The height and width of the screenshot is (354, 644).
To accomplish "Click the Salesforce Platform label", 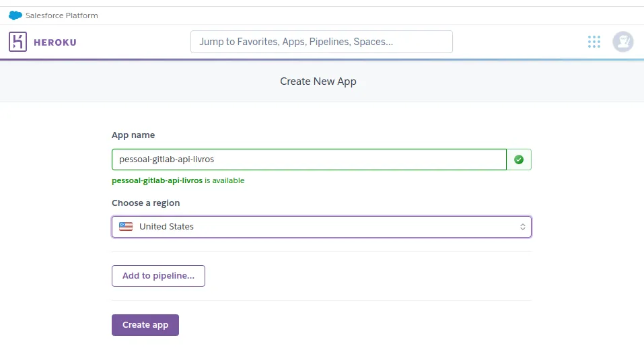I will [x=62, y=15].
